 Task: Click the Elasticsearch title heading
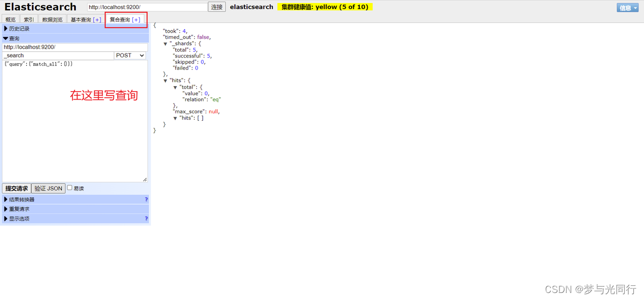[40, 7]
